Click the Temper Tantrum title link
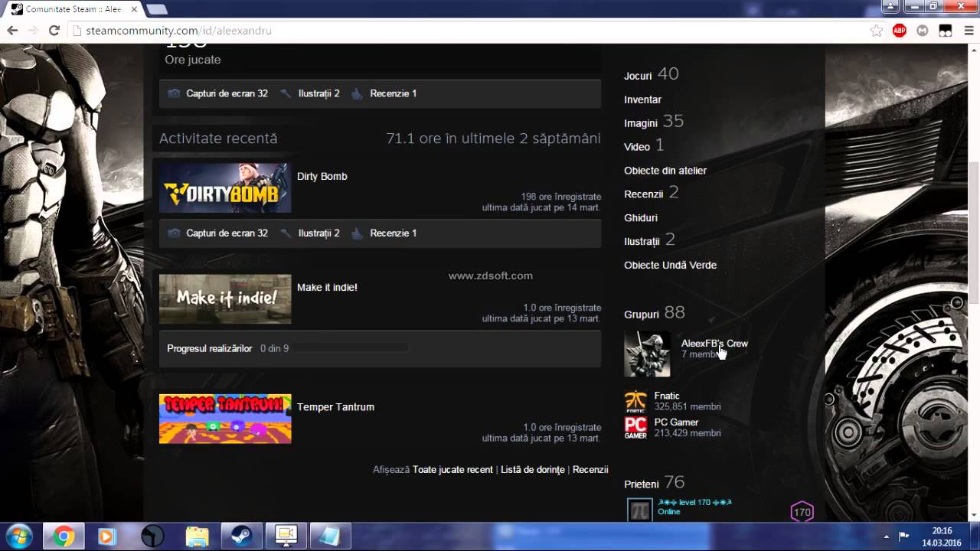 335,406
